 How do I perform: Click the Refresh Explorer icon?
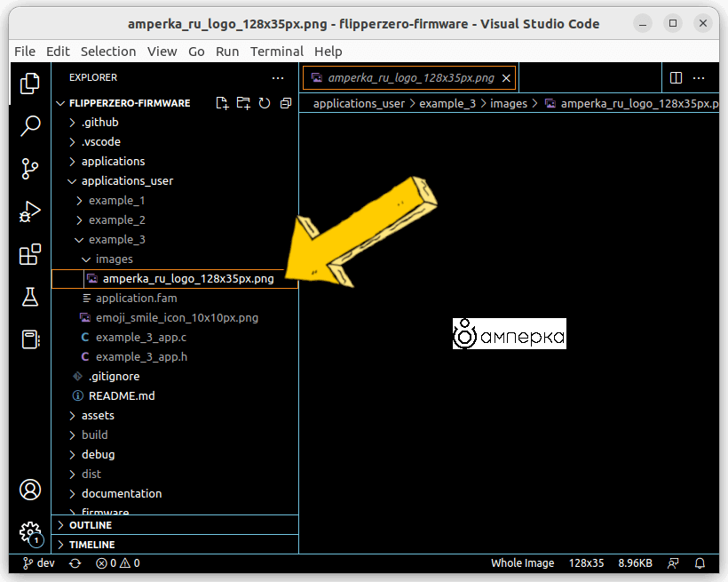[265, 103]
